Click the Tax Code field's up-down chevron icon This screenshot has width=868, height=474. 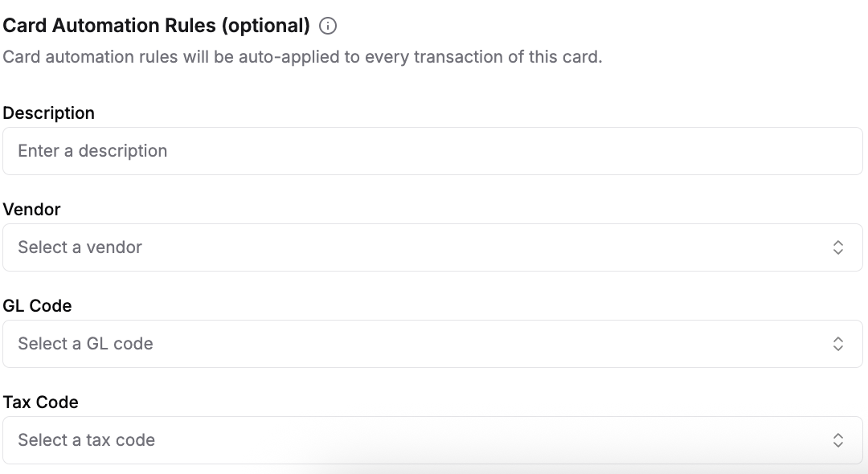pos(837,440)
